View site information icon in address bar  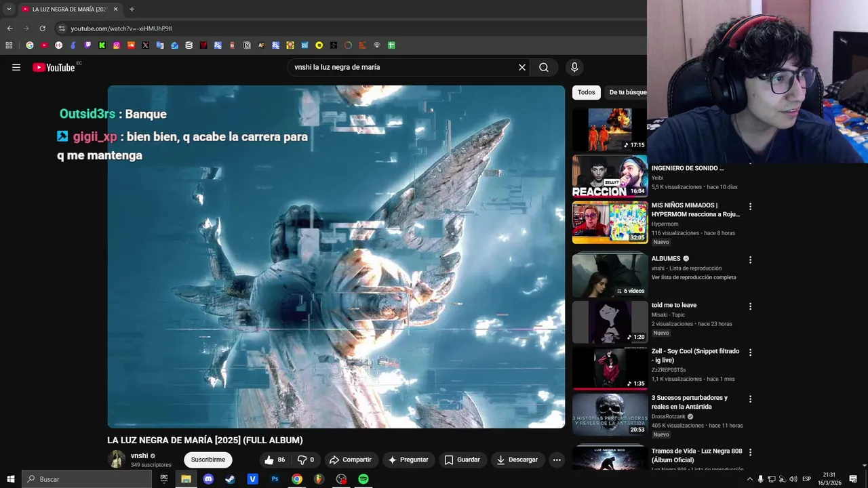[62, 28]
